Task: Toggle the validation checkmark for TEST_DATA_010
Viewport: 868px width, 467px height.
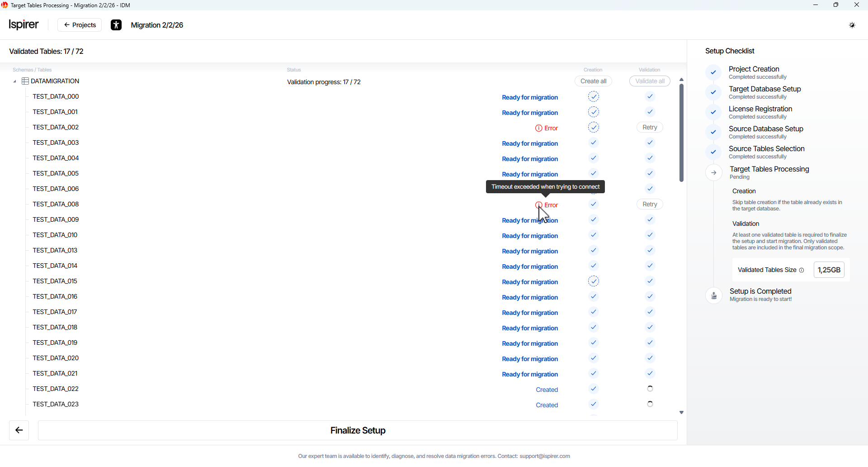Action: point(650,235)
